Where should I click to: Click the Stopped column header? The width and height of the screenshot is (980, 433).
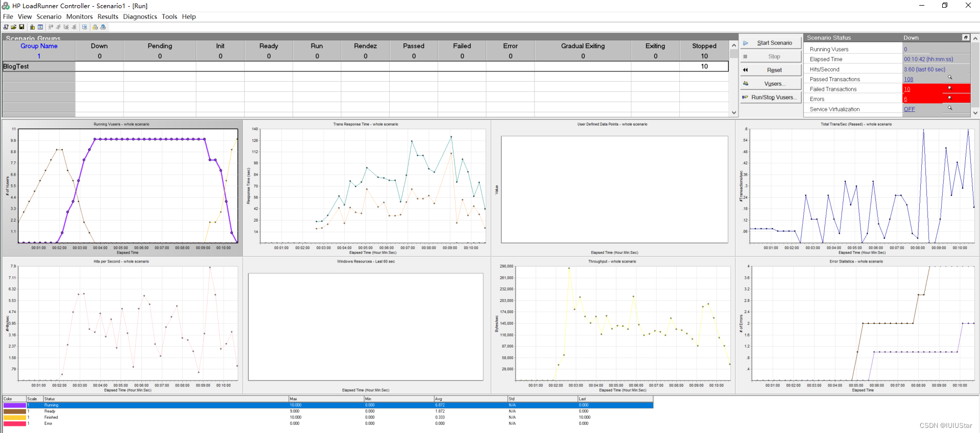pyautogui.click(x=704, y=46)
